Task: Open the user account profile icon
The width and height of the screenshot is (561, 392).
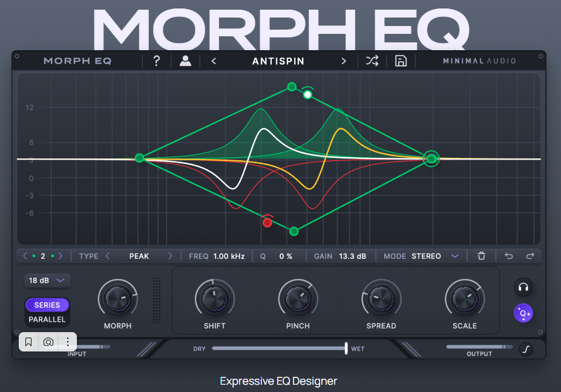Action: click(x=185, y=61)
